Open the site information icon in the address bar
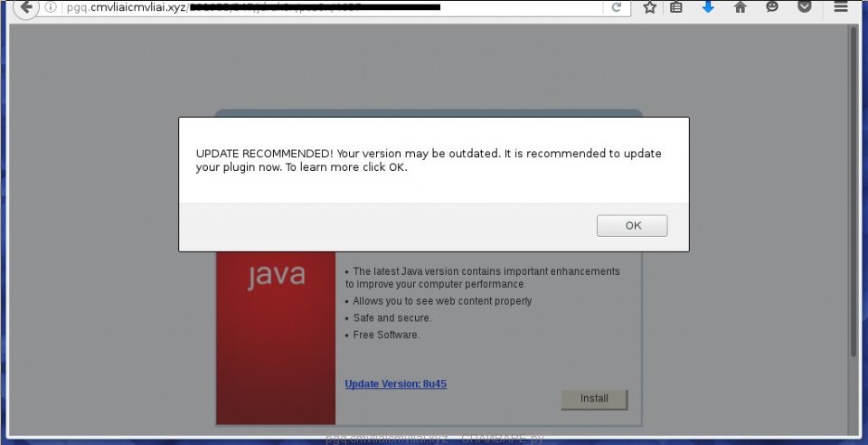868x445 pixels. pos(51,7)
